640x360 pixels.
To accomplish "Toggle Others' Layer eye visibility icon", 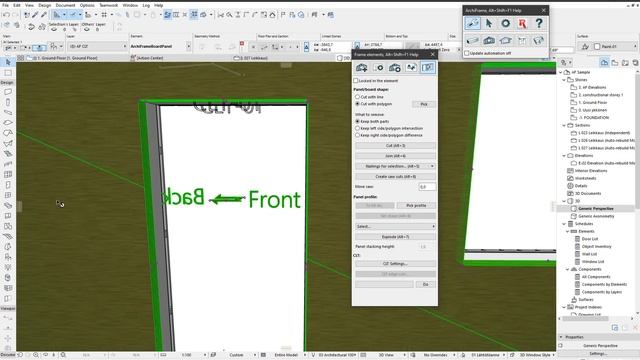I will coord(87,29).
